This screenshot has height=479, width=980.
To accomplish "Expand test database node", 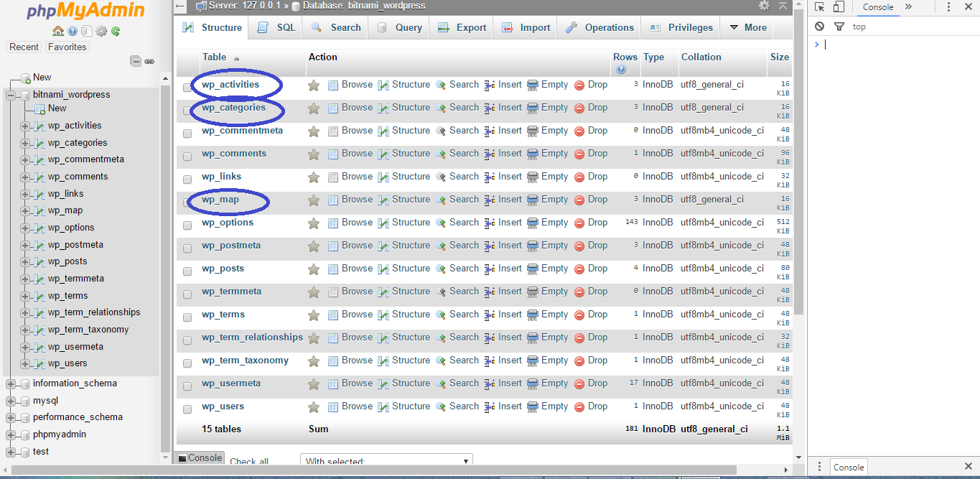I will [11, 452].
